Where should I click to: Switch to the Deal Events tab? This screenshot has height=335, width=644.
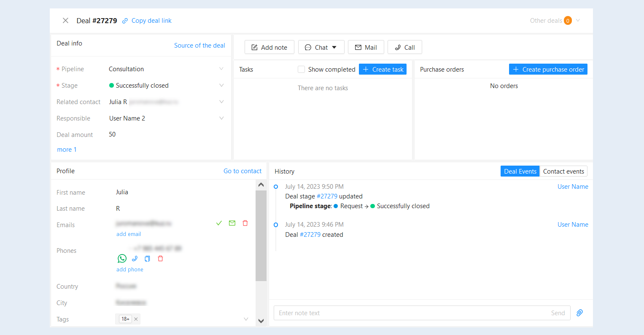tap(520, 172)
